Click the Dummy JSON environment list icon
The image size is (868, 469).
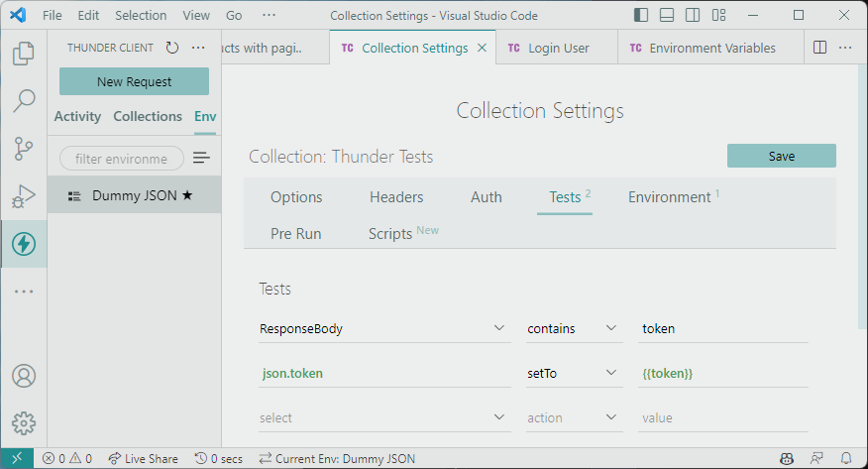tap(74, 196)
